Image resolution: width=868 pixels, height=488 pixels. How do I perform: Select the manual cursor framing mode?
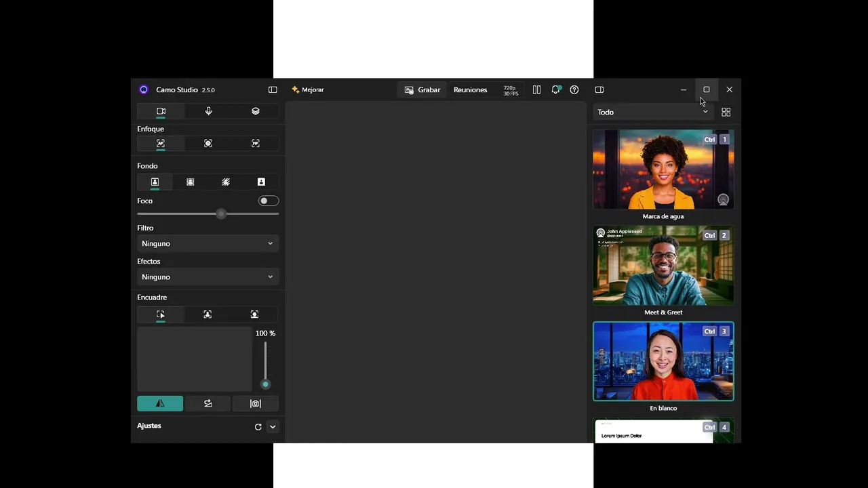pos(161,314)
